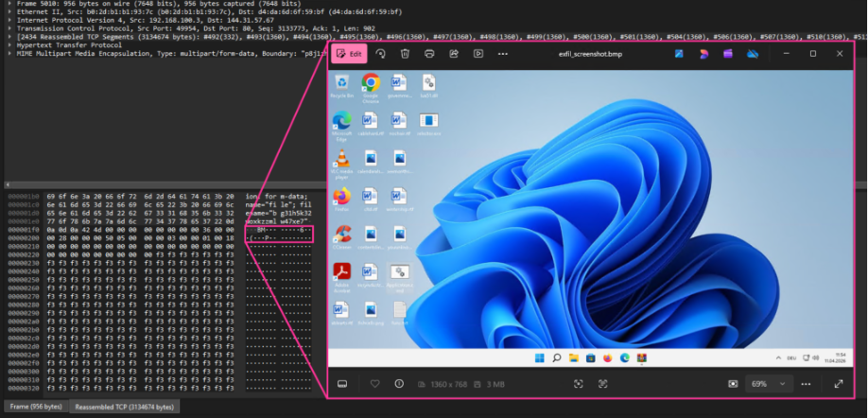Image resolution: width=868 pixels, height=418 pixels.
Task: Open the 69% zoom level dropdown
Action: click(x=768, y=384)
